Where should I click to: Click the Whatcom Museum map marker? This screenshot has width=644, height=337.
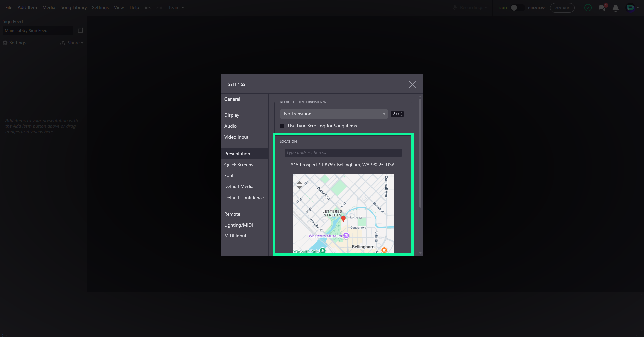tap(346, 236)
